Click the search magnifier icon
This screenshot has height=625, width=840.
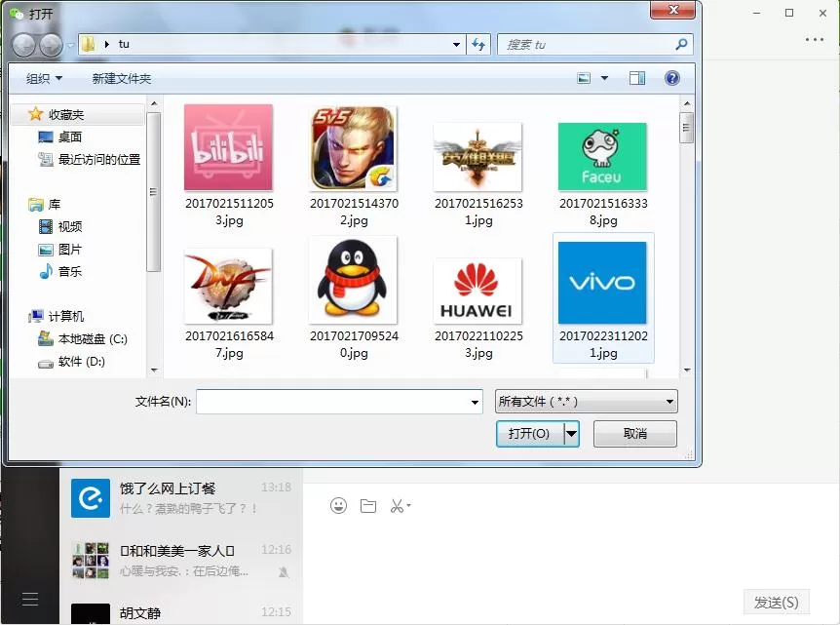point(681,45)
